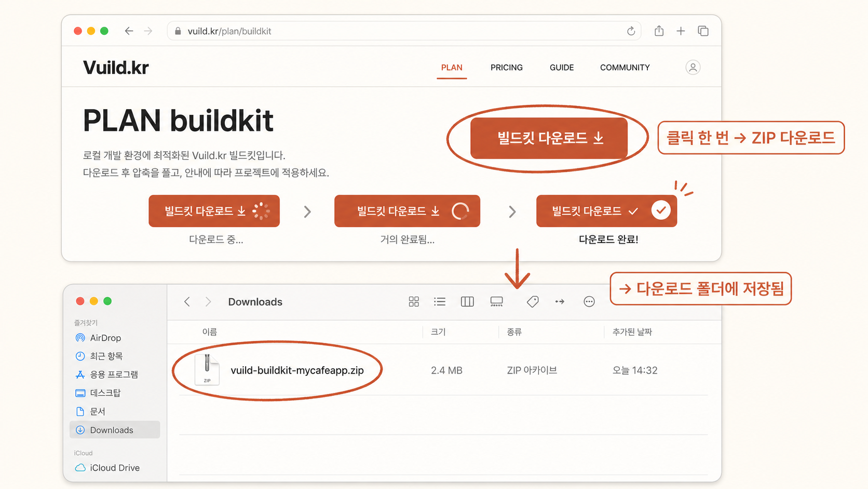The width and height of the screenshot is (868, 489).
Task: Click the download button captioned 다운로드 중...
Action: (x=214, y=211)
